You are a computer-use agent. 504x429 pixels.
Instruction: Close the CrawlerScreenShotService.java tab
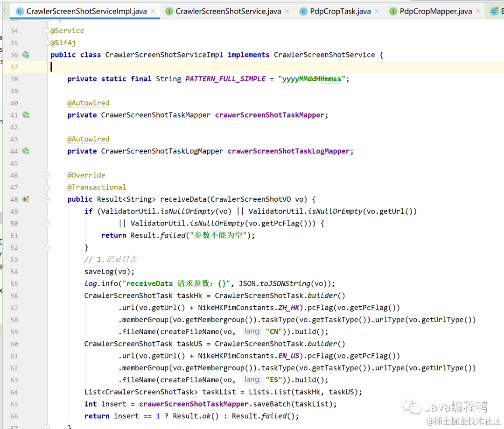(x=287, y=11)
